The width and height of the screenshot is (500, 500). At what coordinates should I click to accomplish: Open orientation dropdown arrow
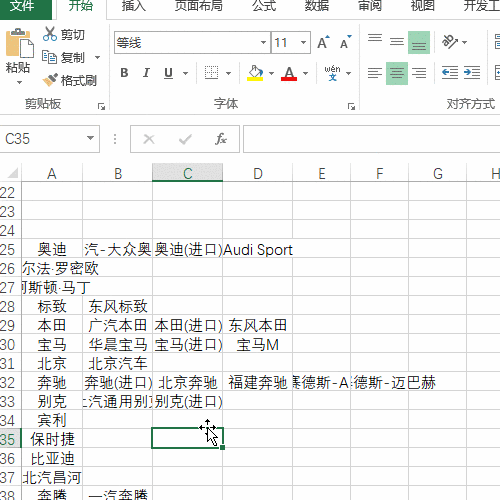[x=465, y=42]
